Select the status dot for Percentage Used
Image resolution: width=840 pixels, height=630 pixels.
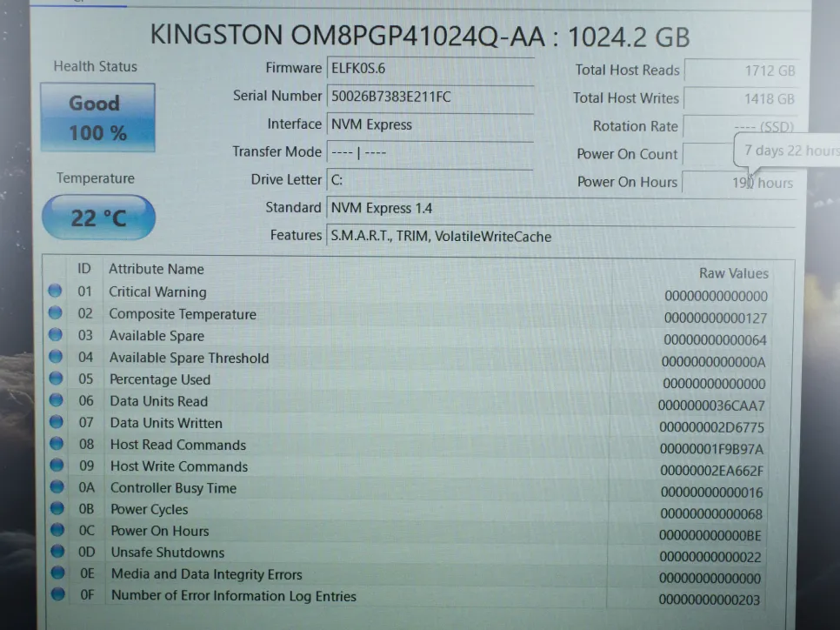57,379
